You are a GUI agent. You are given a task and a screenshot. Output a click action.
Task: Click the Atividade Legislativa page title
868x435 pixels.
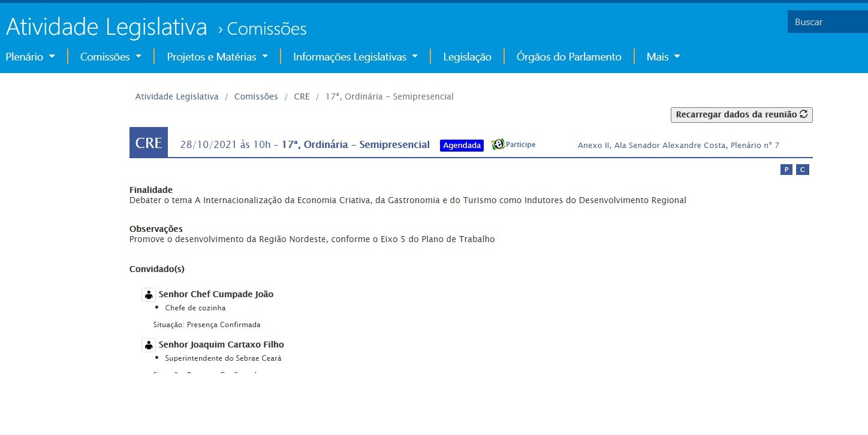(x=107, y=27)
